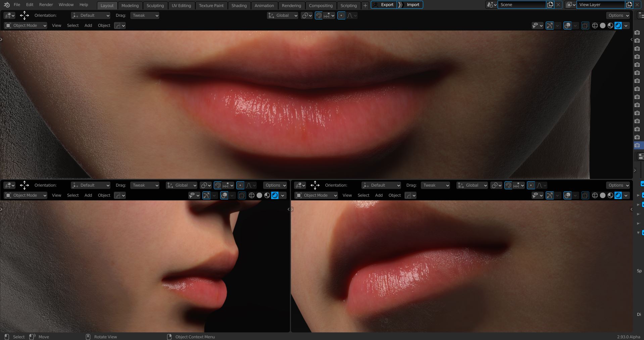
Task: Switch top viewport to solid shading
Action: point(603,26)
